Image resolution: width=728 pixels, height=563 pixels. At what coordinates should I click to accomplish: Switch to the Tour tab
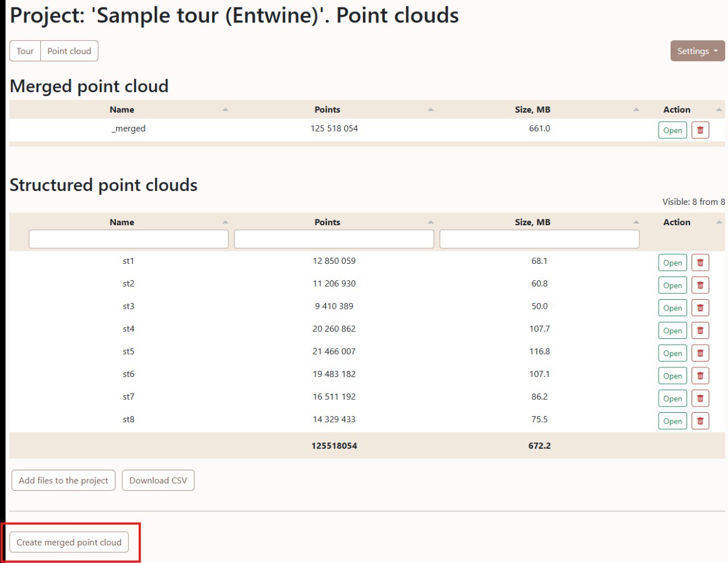(25, 51)
